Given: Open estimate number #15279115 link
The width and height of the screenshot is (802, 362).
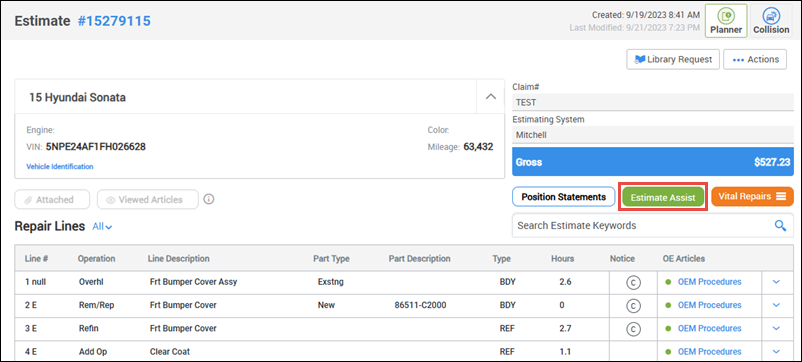Looking at the screenshot, I should (114, 21).
